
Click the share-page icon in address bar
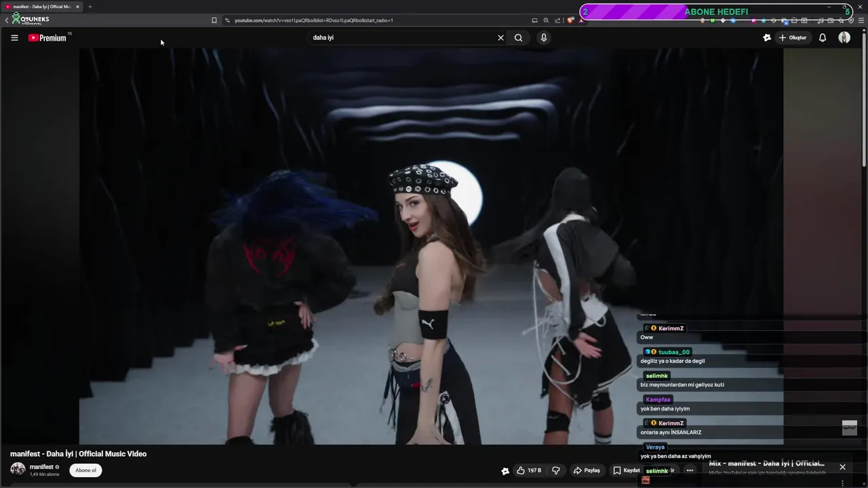point(557,20)
